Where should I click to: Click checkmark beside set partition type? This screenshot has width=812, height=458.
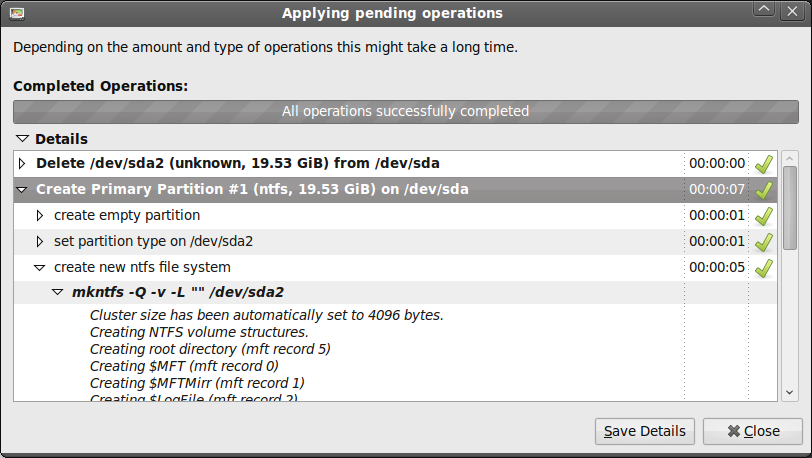764,241
